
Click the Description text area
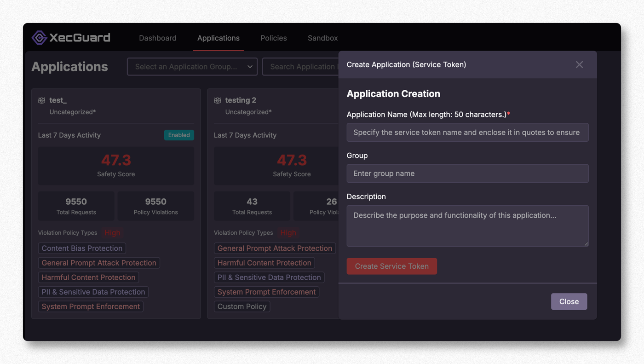pos(467,226)
